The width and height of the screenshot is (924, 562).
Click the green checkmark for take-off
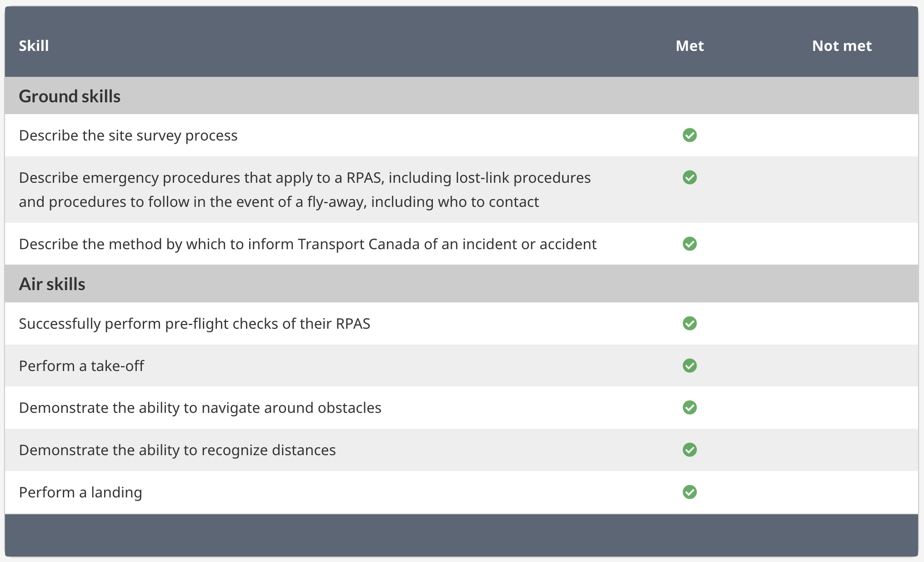pos(689,366)
